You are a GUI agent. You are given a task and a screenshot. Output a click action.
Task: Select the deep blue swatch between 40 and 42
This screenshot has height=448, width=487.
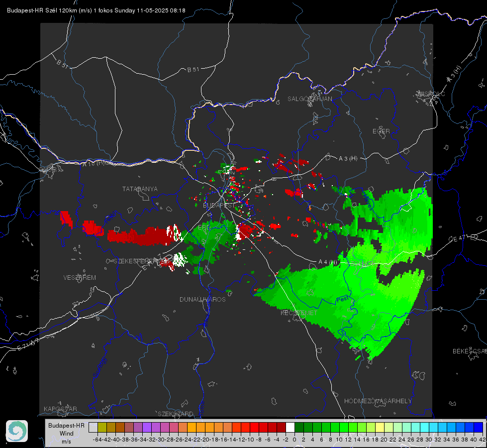click(479, 428)
